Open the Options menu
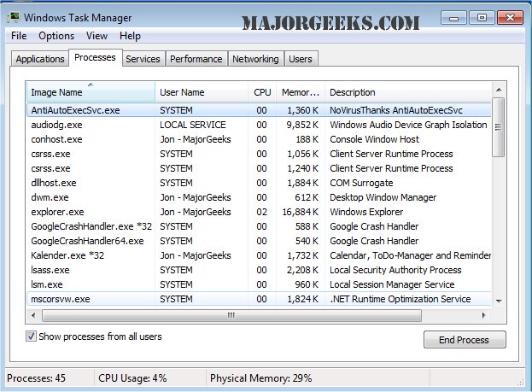The width and height of the screenshot is (532, 392). click(x=56, y=36)
